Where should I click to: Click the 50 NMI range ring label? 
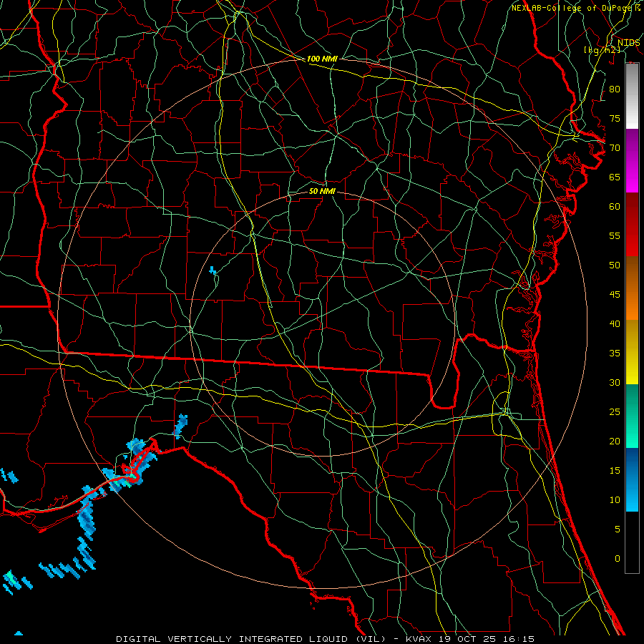[x=322, y=191]
